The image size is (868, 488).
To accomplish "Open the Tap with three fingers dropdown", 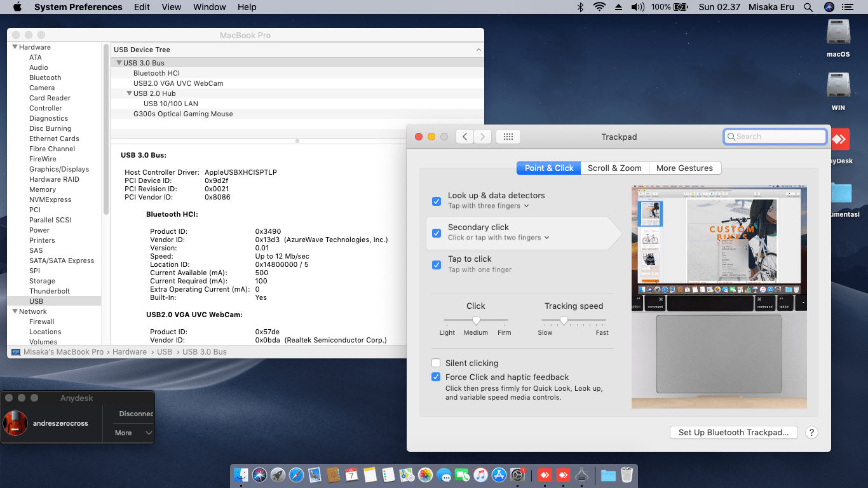I will pos(489,206).
